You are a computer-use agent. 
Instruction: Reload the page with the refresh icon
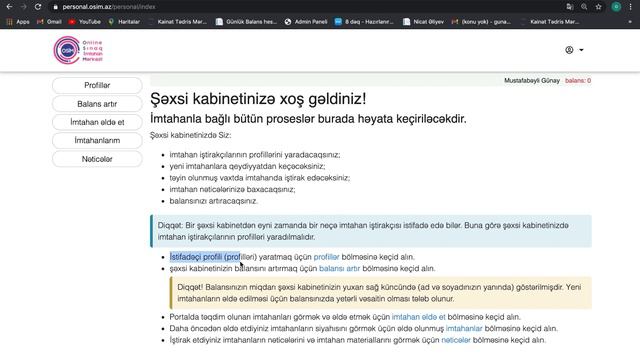tap(38, 7)
